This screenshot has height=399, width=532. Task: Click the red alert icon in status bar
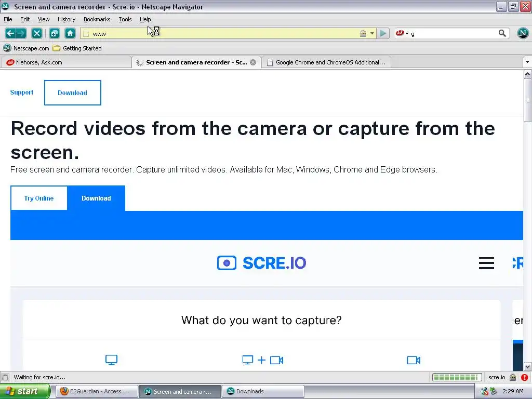525,377
